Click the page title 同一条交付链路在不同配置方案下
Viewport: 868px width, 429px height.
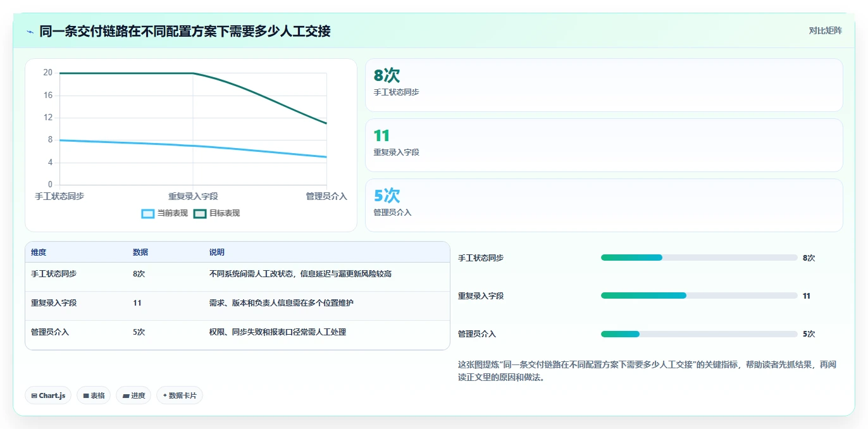click(185, 31)
